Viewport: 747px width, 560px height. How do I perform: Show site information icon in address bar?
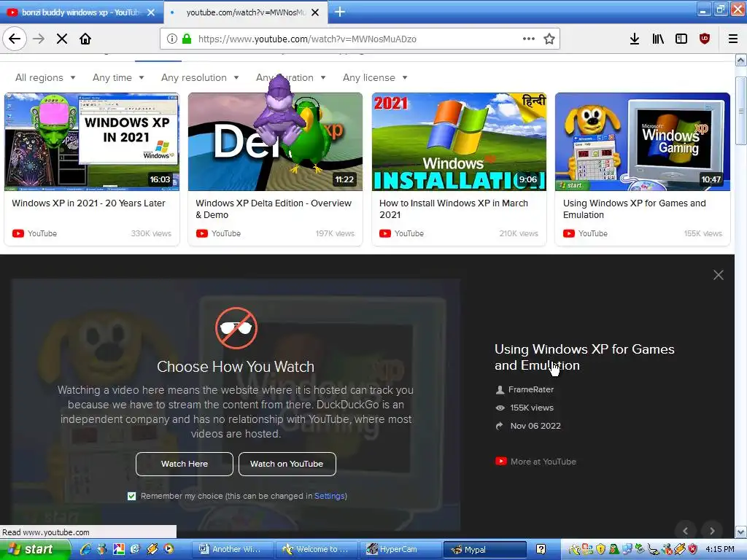pyautogui.click(x=172, y=39)
